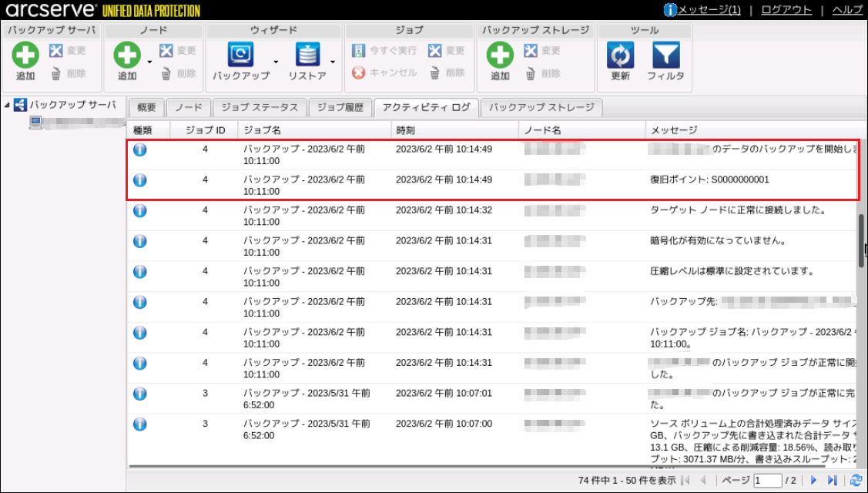
Task: Click the refresh icon in pagination bar
Action: [x=855, y=481]
